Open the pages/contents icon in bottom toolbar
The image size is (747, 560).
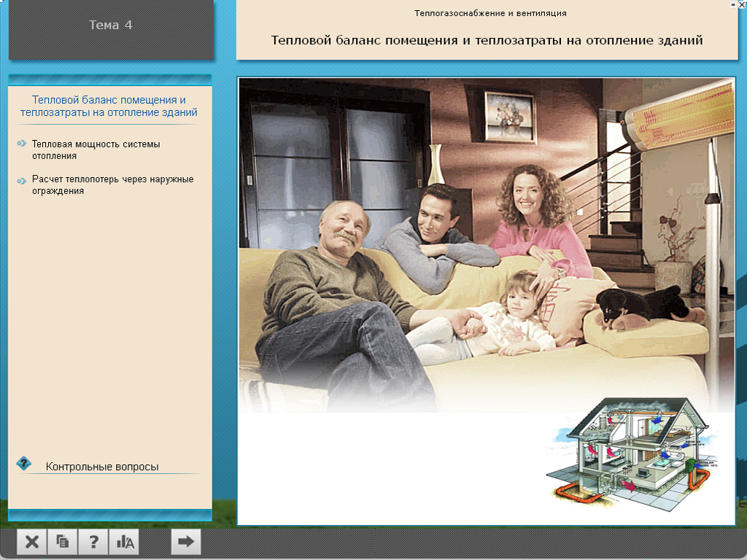63,542
